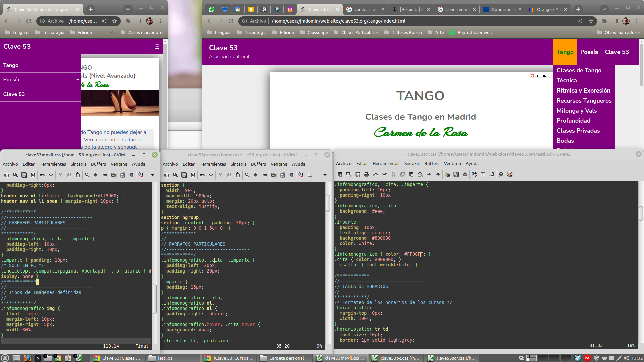Screen dimensions: 644x362
Task: Open Clases Privadas link in Tango dropdown
Action: click(x=578, y=131)
